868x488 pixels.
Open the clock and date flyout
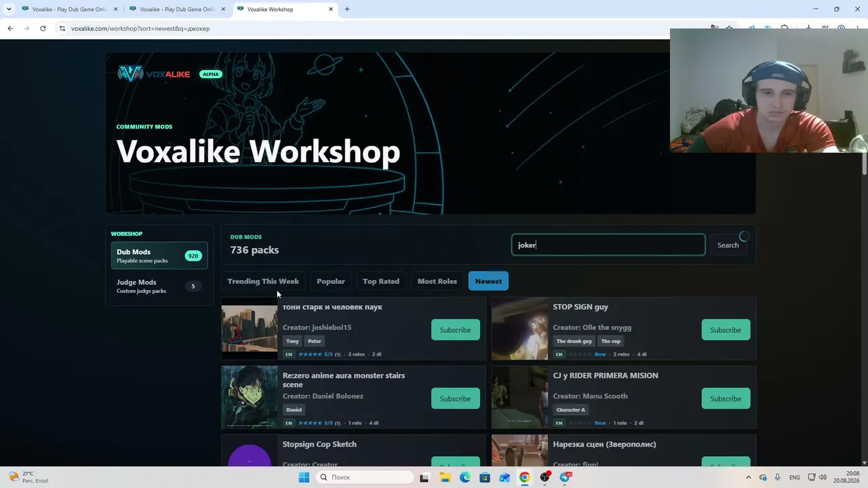846,477
